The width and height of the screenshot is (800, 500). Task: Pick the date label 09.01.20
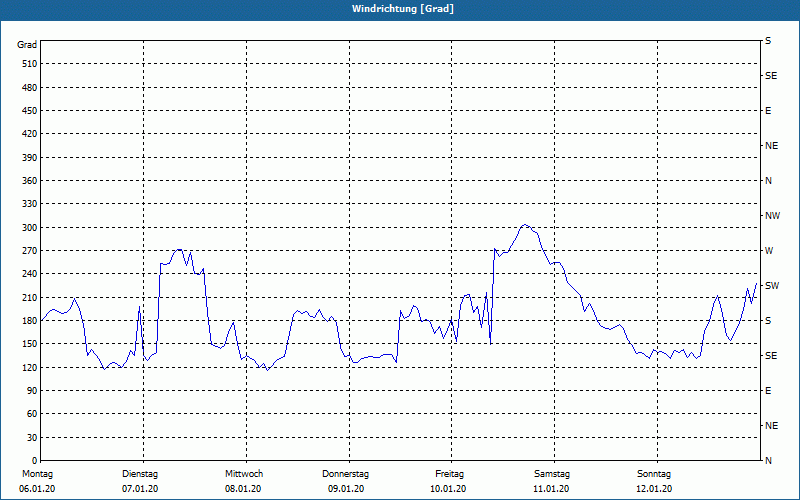(x=346, y=489)
